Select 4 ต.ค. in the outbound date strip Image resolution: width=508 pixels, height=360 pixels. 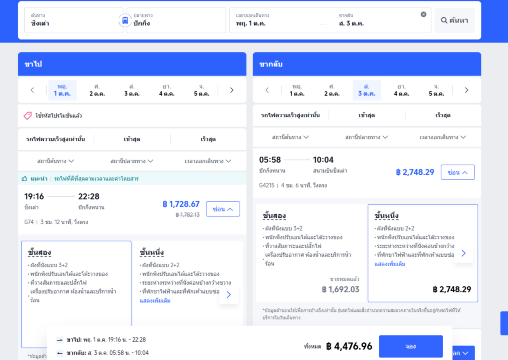tap(167, 90)
